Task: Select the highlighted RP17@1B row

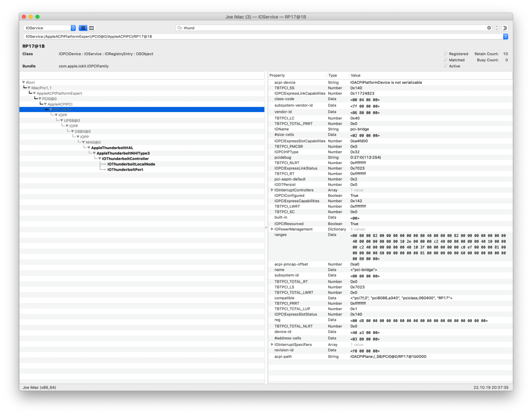Action: click(x=142, y=109)
